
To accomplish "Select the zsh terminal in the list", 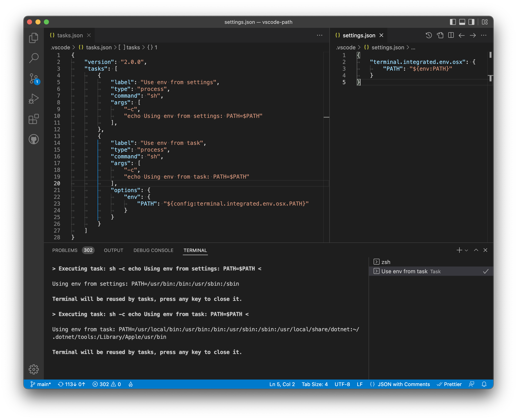I will click(x=385, y=262).
